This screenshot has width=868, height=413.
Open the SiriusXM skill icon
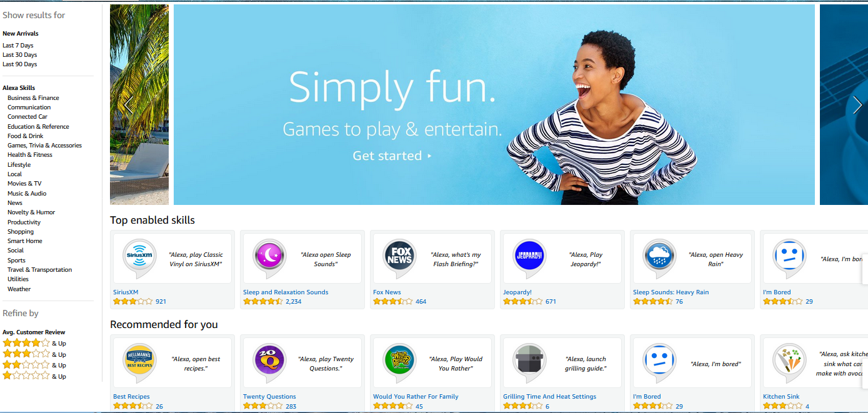click(139, 258)
